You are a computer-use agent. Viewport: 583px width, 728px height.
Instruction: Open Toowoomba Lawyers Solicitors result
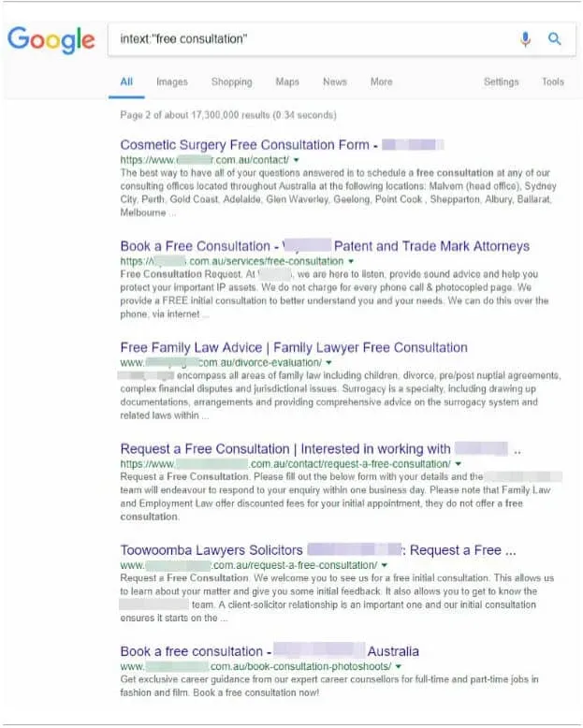[318, 549]
